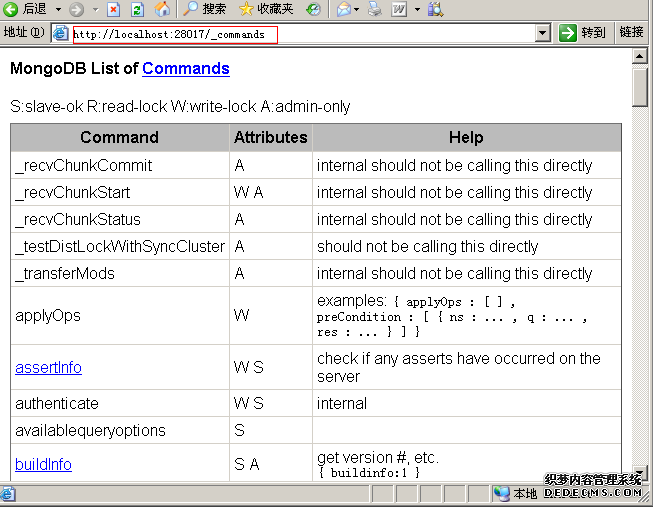Click the vertical scrollbar up arrow
Screen dimensions: 653x507
click(640, 56)
